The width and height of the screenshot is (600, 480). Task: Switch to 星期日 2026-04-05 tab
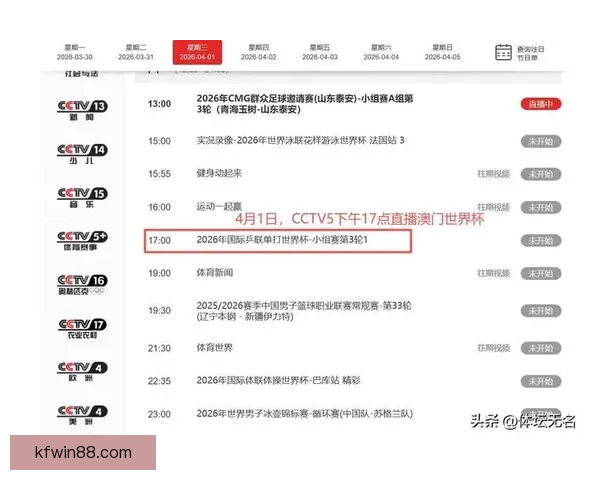pyautogui.click(x=442, y=52)
